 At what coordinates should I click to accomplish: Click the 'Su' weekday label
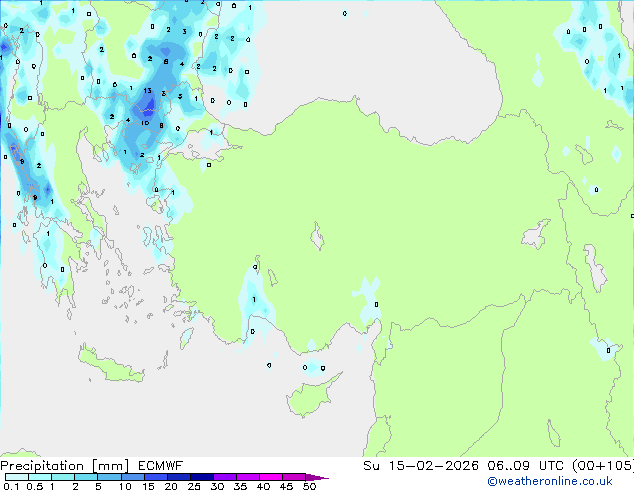pos(371,466)
